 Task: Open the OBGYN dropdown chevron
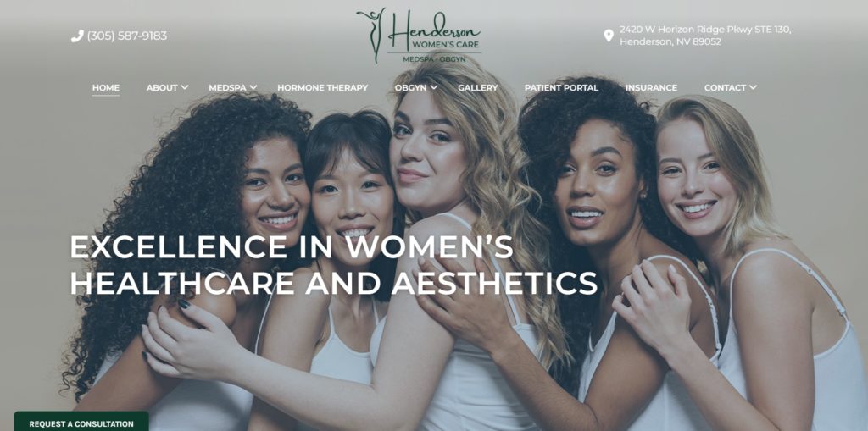pos(434,87)
